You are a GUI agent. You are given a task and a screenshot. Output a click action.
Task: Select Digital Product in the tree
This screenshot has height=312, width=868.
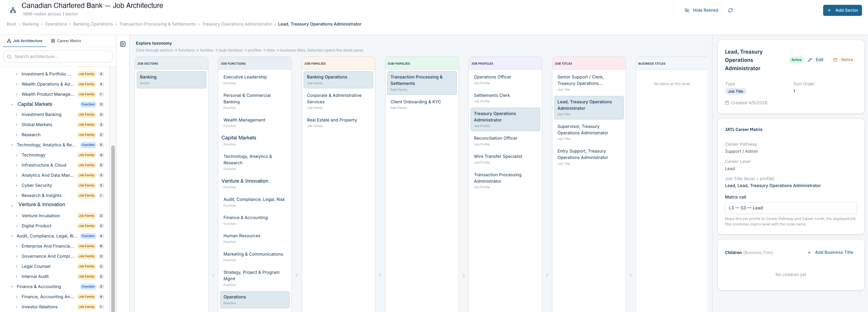coord(36,226)
